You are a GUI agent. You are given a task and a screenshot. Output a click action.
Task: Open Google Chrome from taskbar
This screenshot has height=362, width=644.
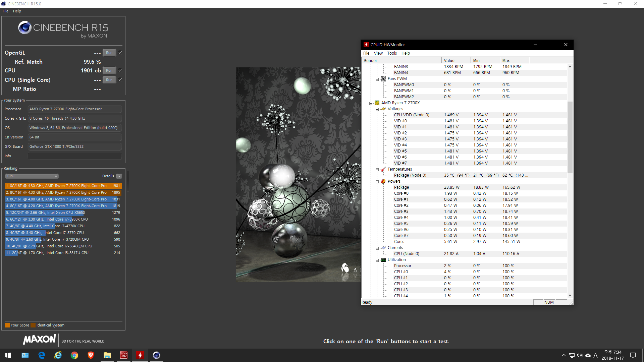(74, 355)
